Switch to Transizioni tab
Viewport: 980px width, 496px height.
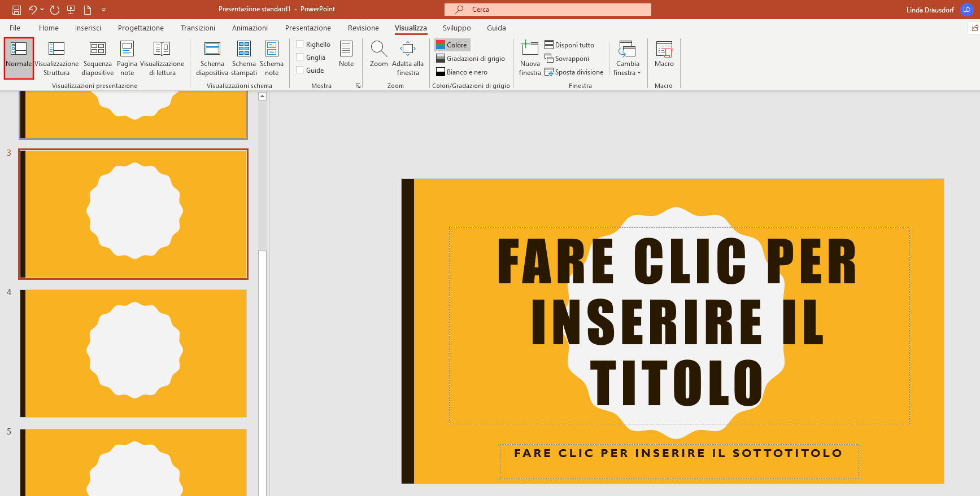[198, 28]
